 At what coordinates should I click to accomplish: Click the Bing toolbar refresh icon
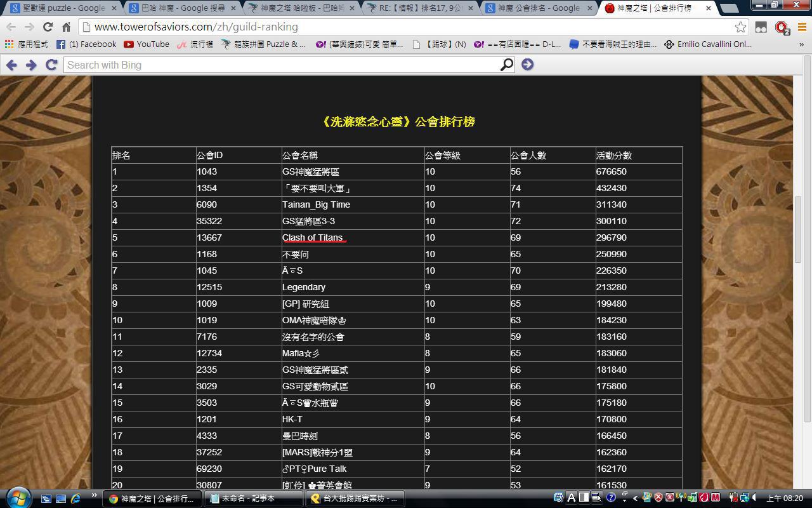51,65
